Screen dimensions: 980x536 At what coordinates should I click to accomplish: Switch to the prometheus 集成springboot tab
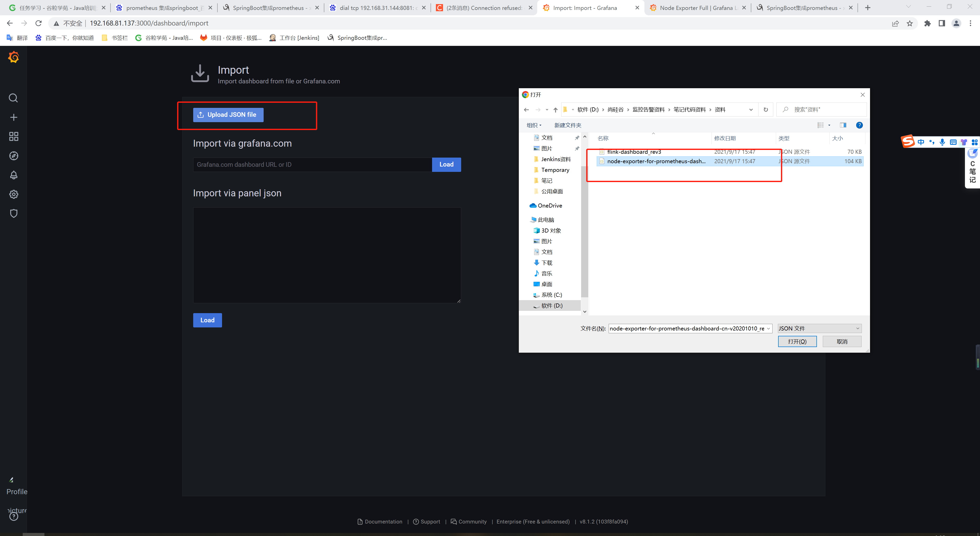164,8
